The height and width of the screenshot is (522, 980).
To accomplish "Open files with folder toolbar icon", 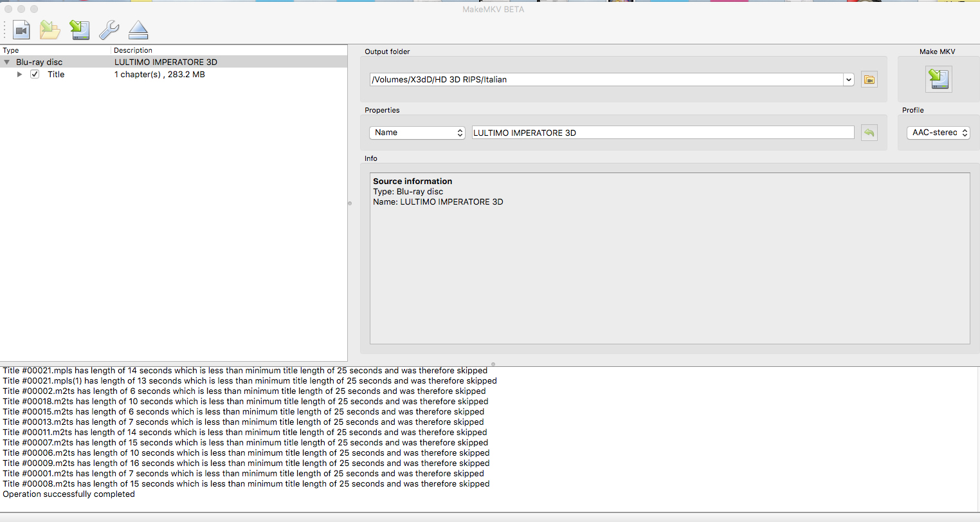I will point(50,30).
